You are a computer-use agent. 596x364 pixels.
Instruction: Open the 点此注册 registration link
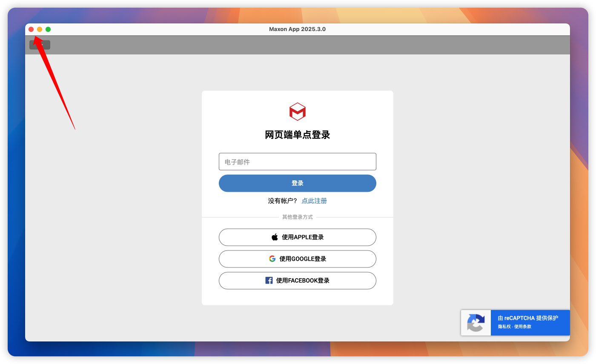click(x=314, y=201)
